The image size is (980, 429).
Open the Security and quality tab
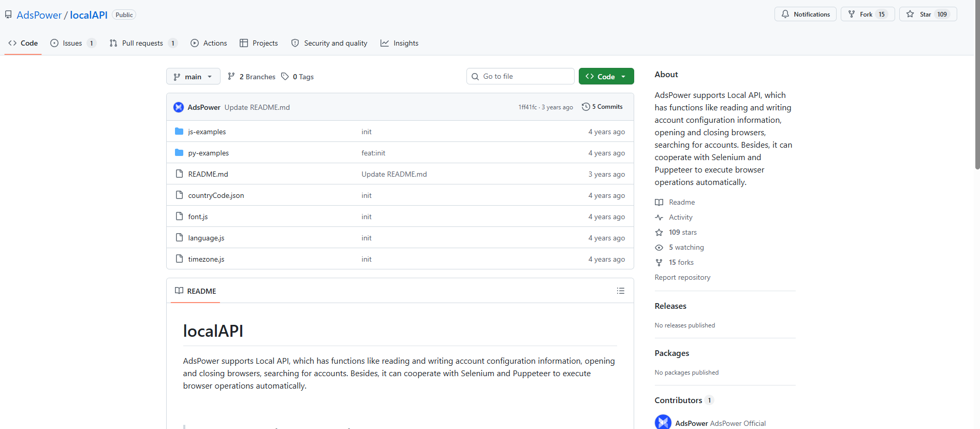point(329,43)
